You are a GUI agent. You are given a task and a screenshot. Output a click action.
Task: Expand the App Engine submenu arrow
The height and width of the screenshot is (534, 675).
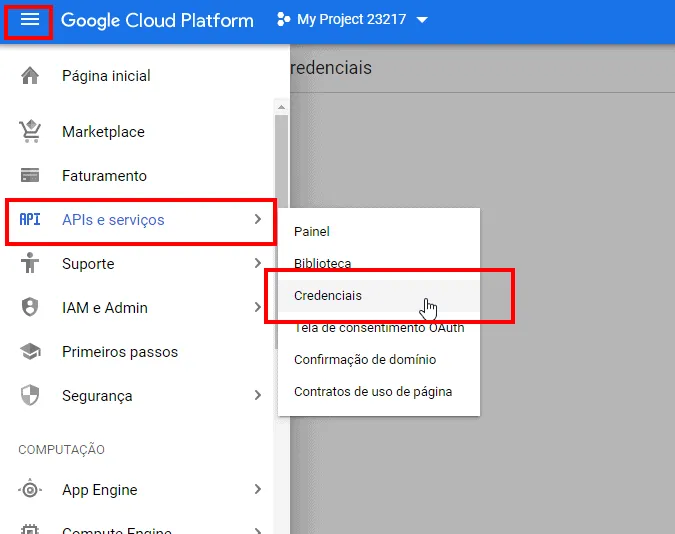tap(257, 490)
